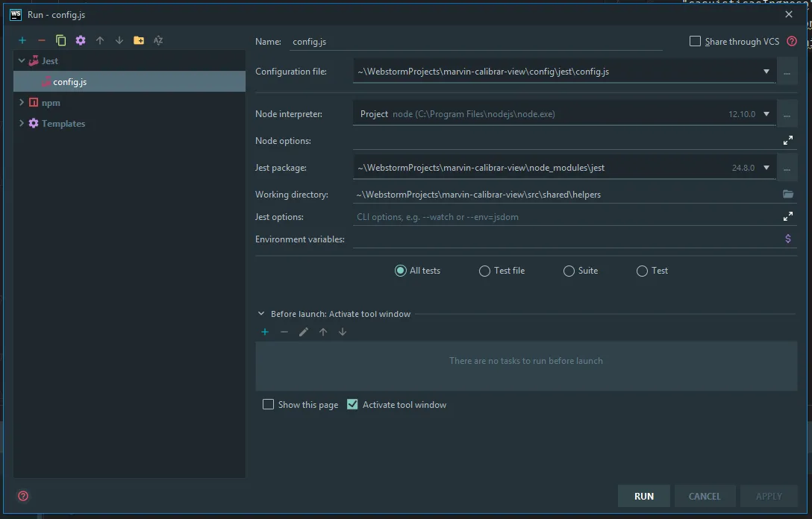This screenshot has width=812, height=519.
Task: Expand the Templates tree node
Action: (21, 123)
